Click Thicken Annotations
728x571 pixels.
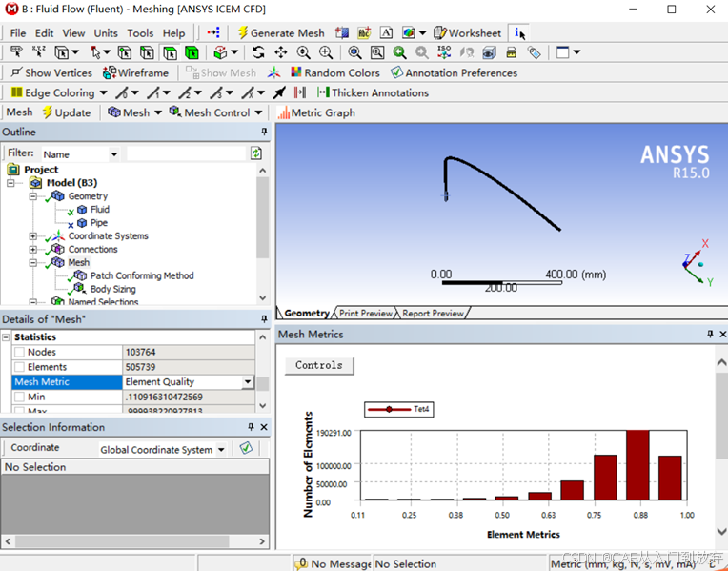point(373,92)
